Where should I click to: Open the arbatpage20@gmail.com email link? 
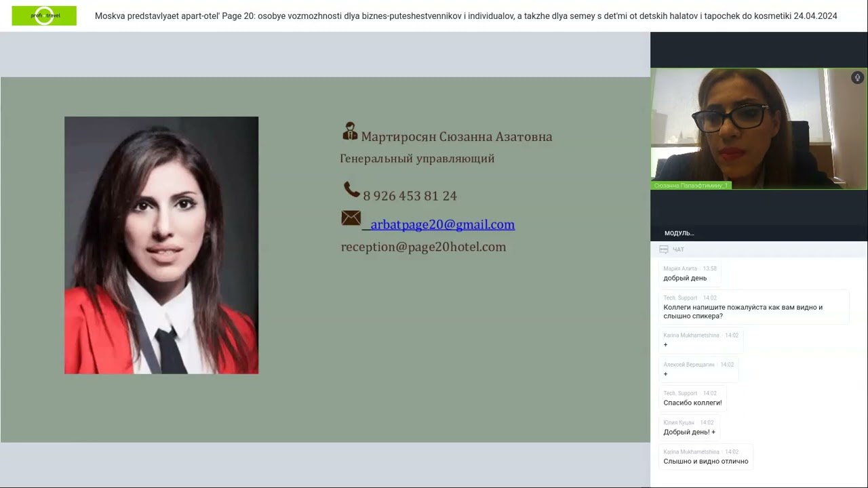tap(442, 224)
